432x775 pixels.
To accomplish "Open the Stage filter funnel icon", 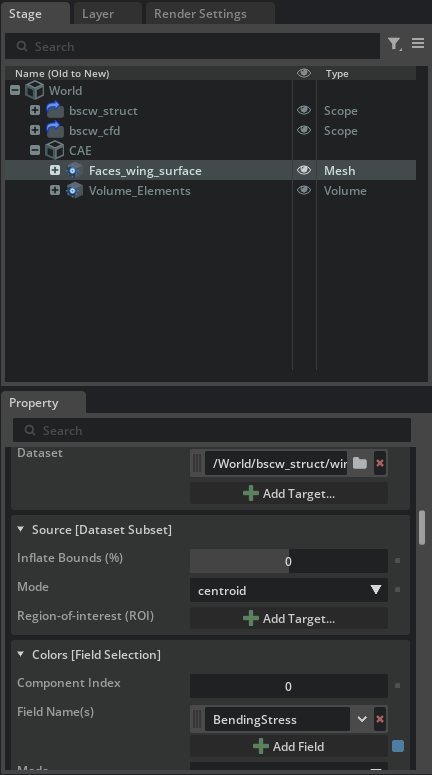I will point(394,44).
